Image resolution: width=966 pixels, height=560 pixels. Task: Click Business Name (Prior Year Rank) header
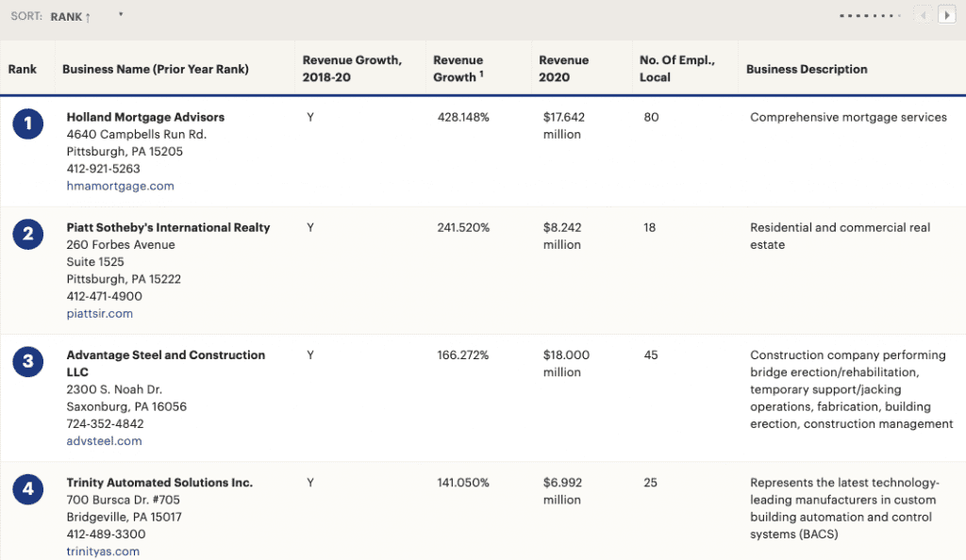[x=155, y=69]
